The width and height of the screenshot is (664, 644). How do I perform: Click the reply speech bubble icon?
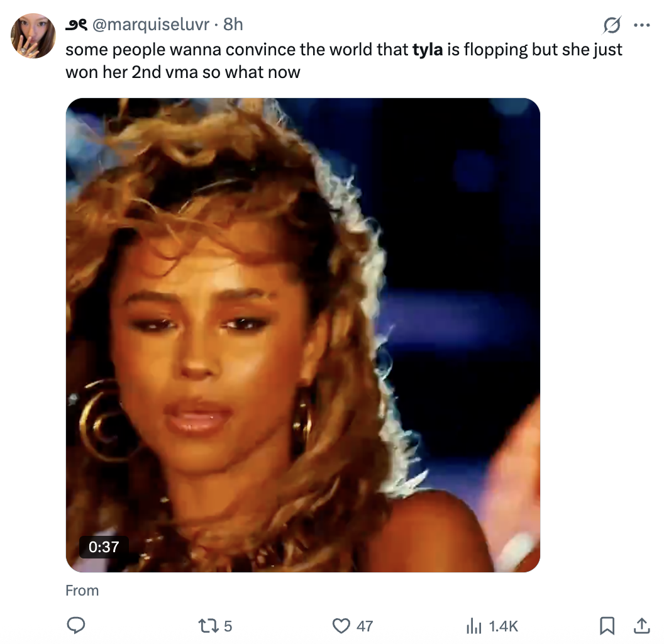pyautogui.click(x=76, y=625)
